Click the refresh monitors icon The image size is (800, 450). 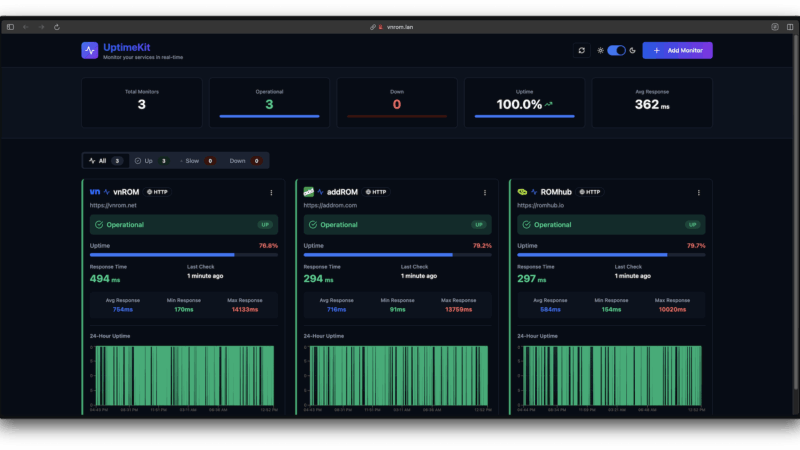582,50
